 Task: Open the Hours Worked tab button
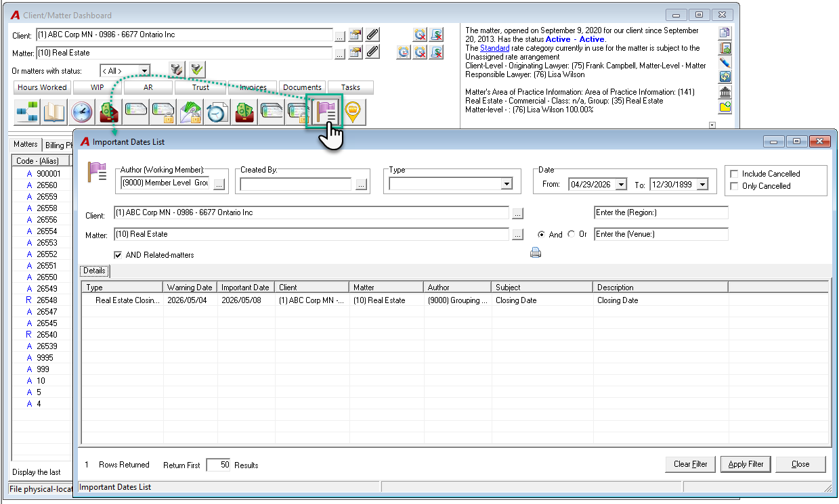pos(42,87)
